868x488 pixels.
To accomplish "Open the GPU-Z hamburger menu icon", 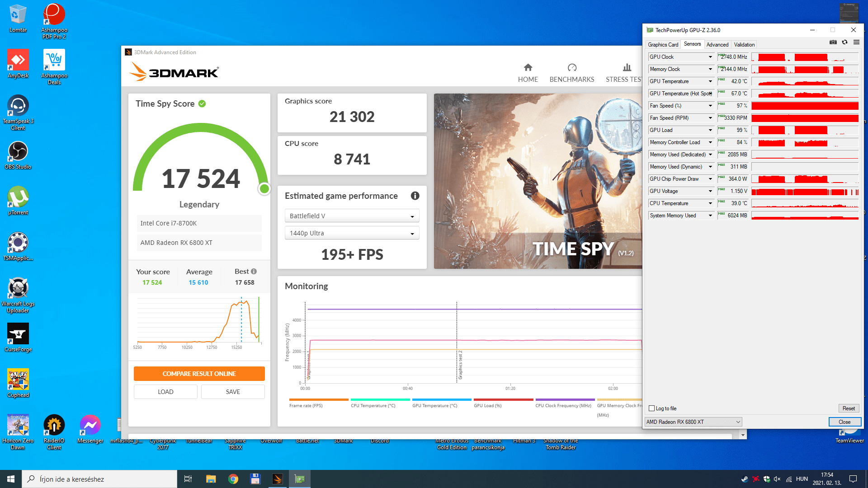I will [856, 42].
